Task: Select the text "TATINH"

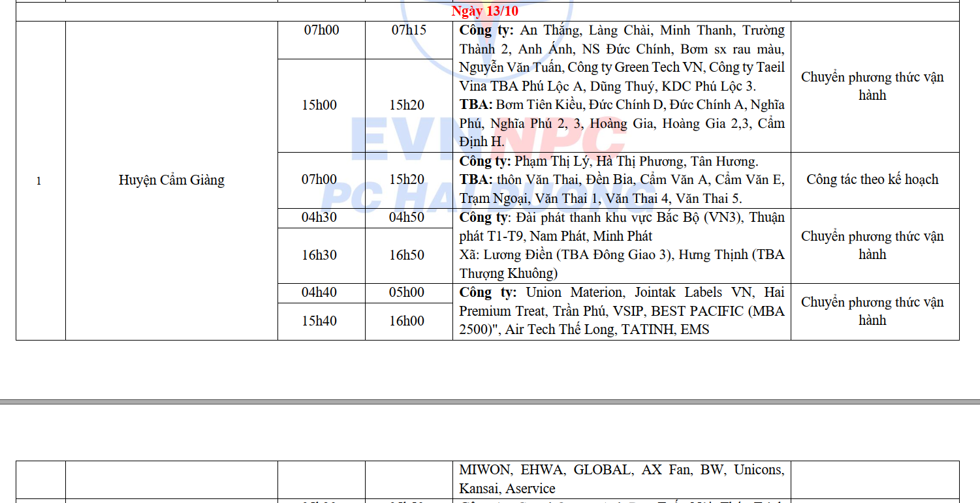Action: [x=648, y=329]
